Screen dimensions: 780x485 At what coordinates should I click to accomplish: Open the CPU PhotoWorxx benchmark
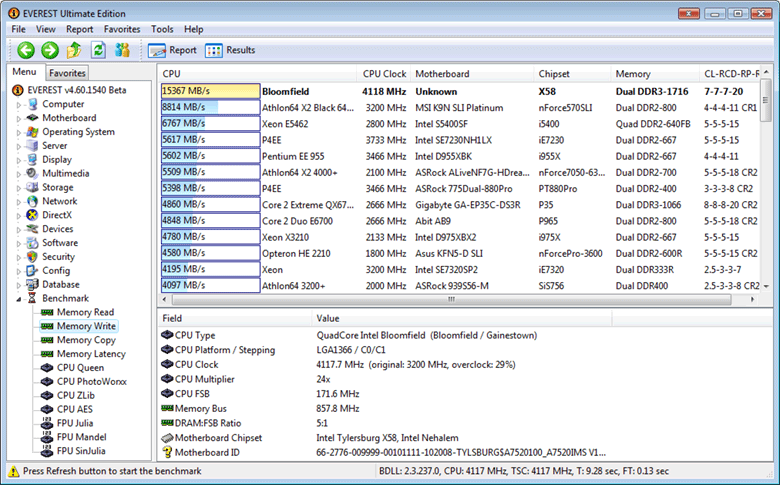click(92, 382)
